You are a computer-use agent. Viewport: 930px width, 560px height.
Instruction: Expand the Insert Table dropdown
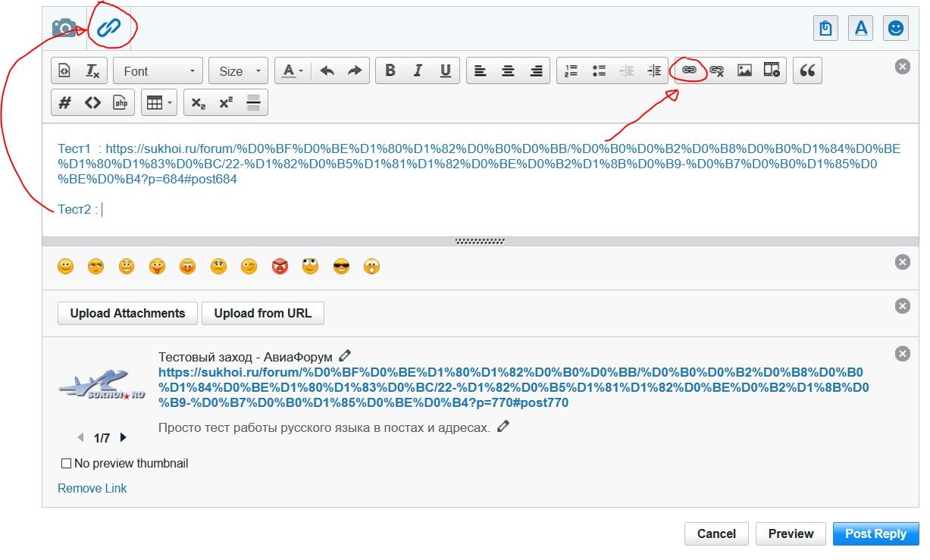[159, 103]
